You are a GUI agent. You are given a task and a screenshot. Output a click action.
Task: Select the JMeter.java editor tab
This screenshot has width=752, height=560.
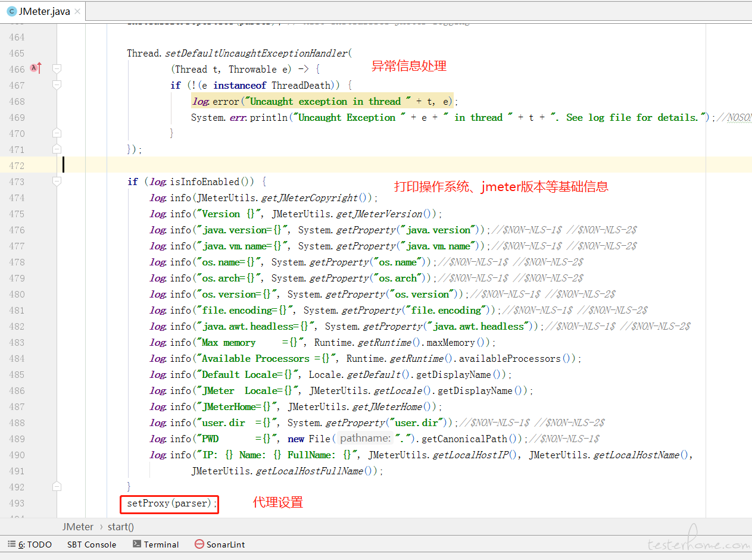click(45, 11)
